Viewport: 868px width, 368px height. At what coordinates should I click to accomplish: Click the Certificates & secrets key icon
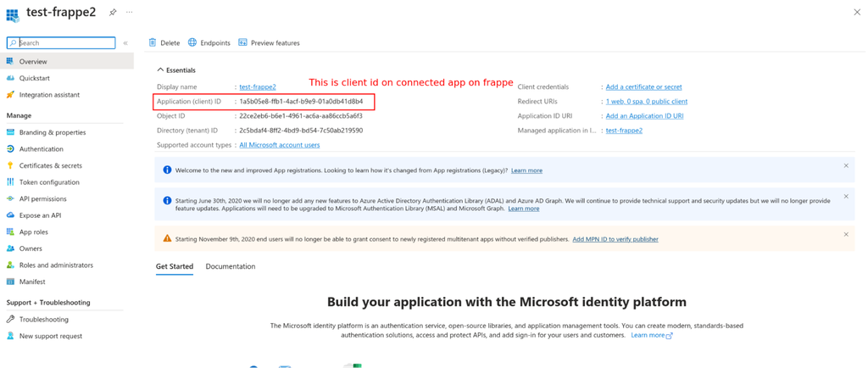coord(10,165)
